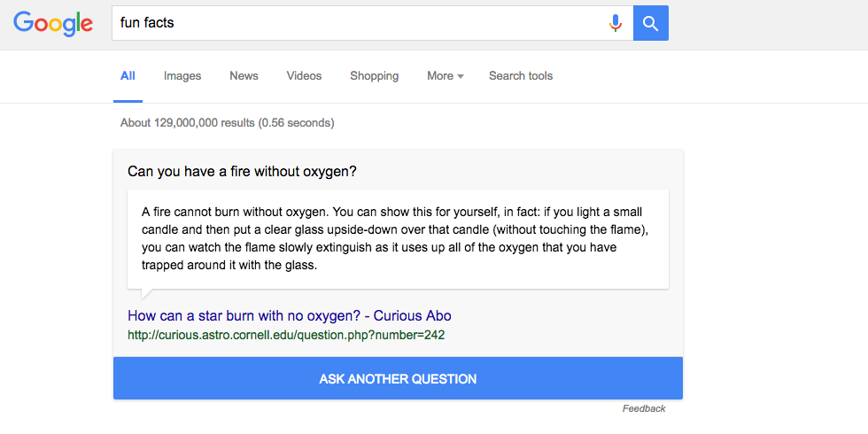
Task: Click the "Can you have a fire without oxygen?" heading
Action: pyautogui.click(x=242, y=171)
